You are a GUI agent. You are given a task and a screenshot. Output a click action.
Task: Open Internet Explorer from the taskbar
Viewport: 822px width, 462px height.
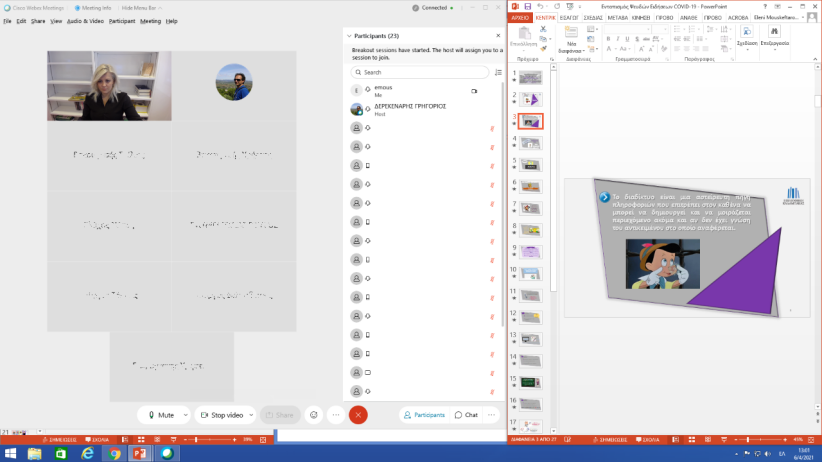[88, 453]
